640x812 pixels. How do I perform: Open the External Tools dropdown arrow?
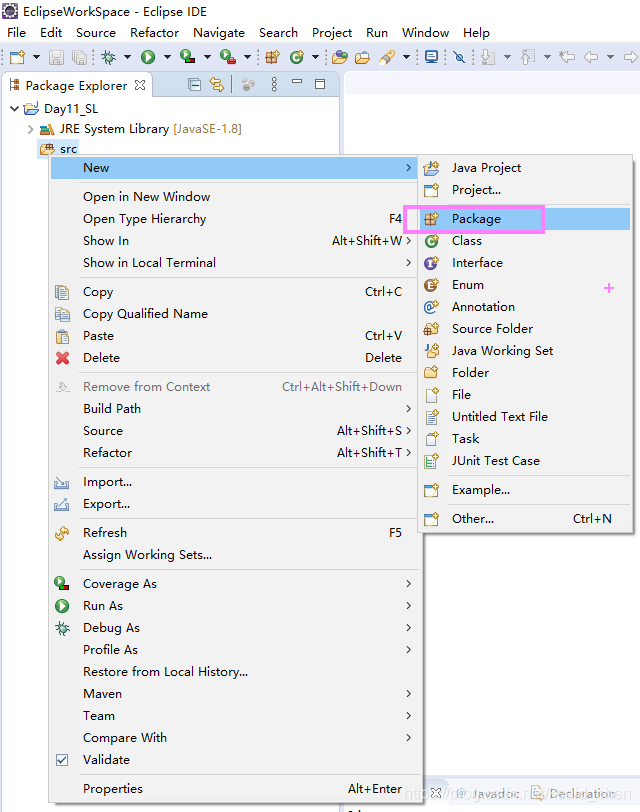point(248,56)
